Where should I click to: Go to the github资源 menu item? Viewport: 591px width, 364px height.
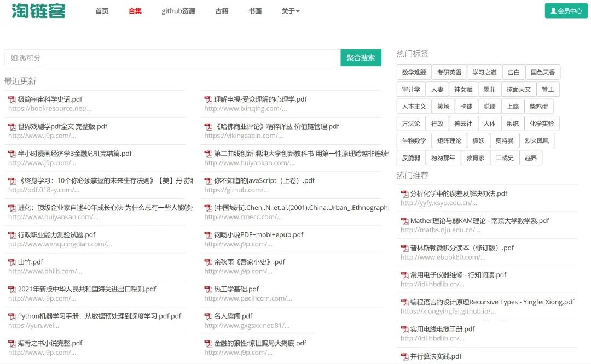(x=178, y=11)
